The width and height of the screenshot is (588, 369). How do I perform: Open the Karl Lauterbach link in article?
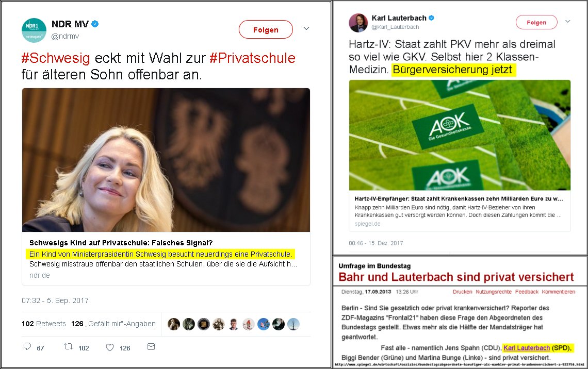(527, 348)
